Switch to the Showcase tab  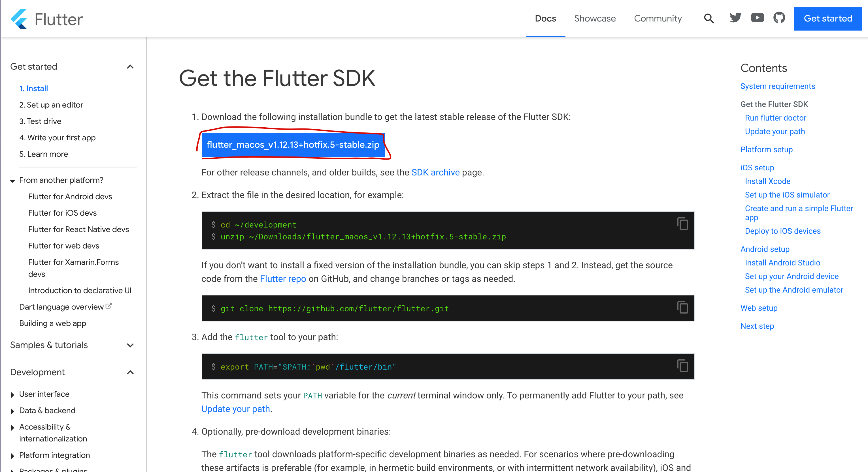[595, 18]
